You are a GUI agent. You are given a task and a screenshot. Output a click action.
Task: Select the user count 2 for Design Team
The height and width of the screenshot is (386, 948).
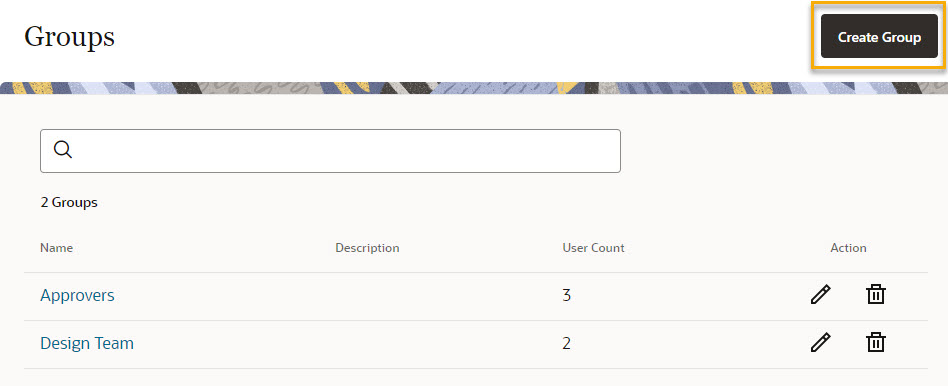coord(567,344)
